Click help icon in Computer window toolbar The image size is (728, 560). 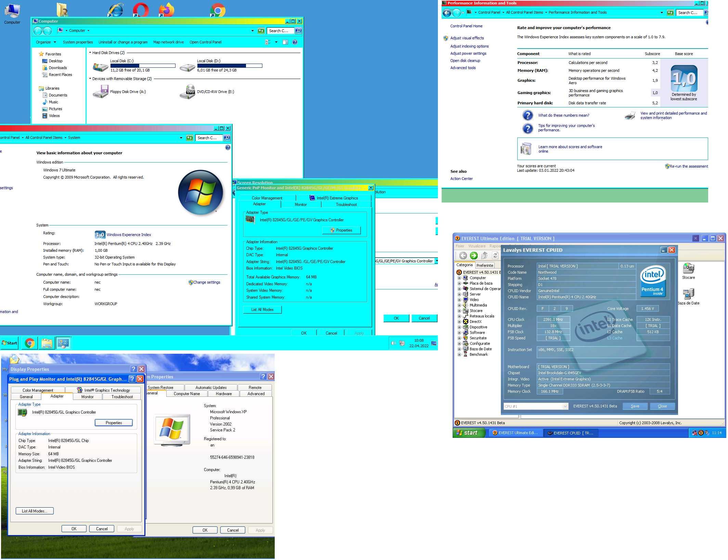pos(295,42)
